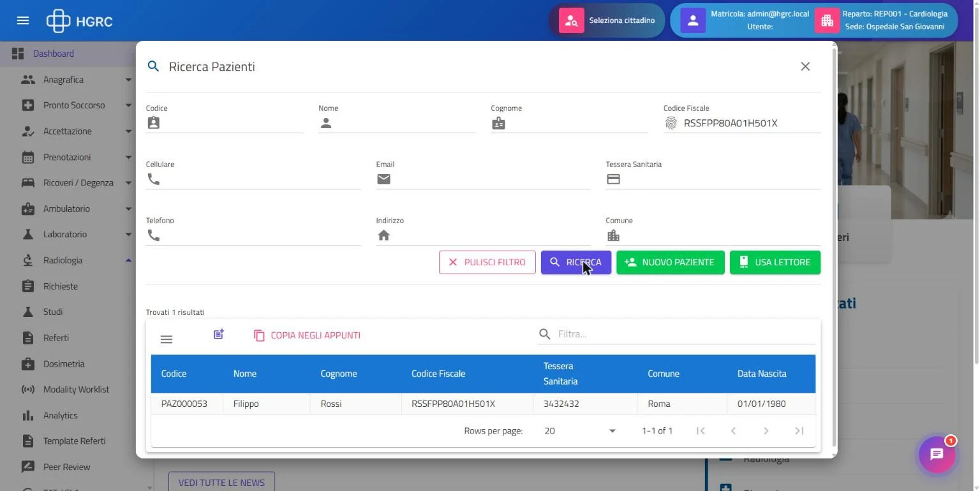Click the HGRC logo icon
Screen dimensions: 980x491
pos(58,21)
